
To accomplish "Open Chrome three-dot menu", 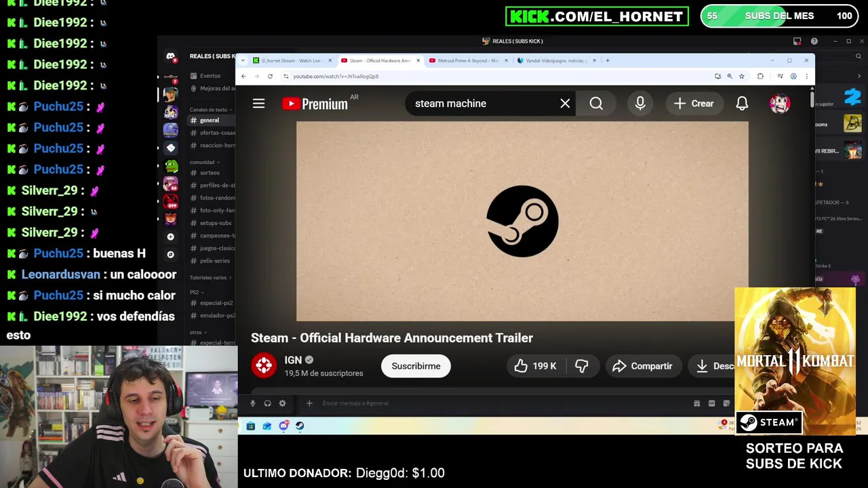I will coord(806,77).
